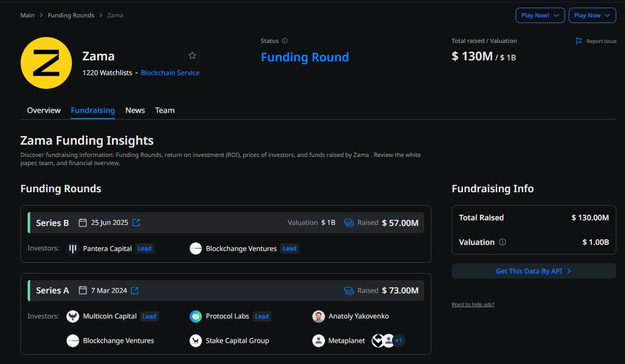Open the Play Now dropdown without exclamation
Viewport: 625px width, 364px height.
tap(592, 15)
